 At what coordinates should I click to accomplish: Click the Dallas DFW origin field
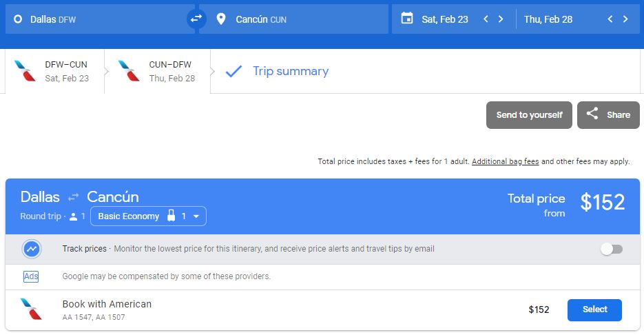click(x=96, y=19)
